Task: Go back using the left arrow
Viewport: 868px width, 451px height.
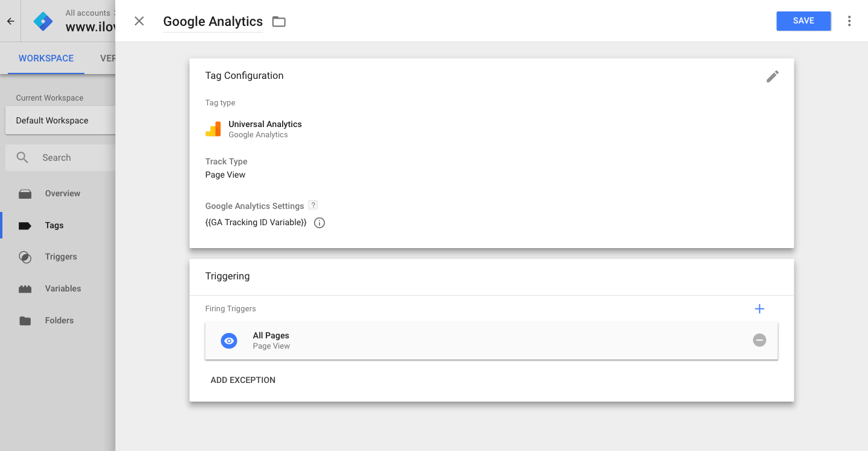Action: pyautogui.click(x=10, y=21)
